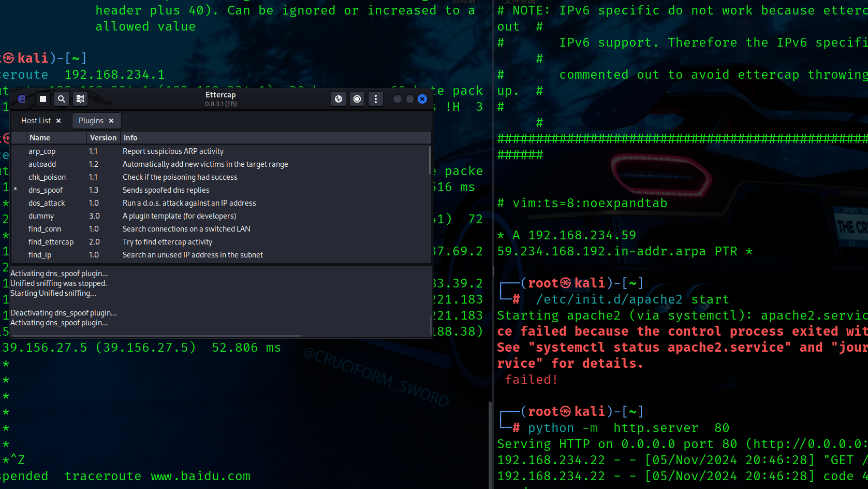Click the plugin list vertical scrollbar
Viewport: 868px width, 489px height.
pyautogui.click(x=430, y=161)
